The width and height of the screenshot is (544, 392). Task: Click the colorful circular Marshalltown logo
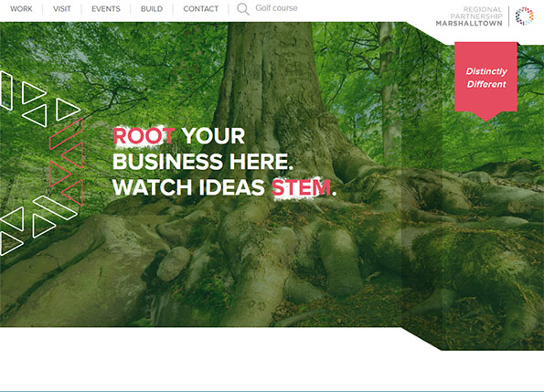pyautogui.click(x=524, y=16)
